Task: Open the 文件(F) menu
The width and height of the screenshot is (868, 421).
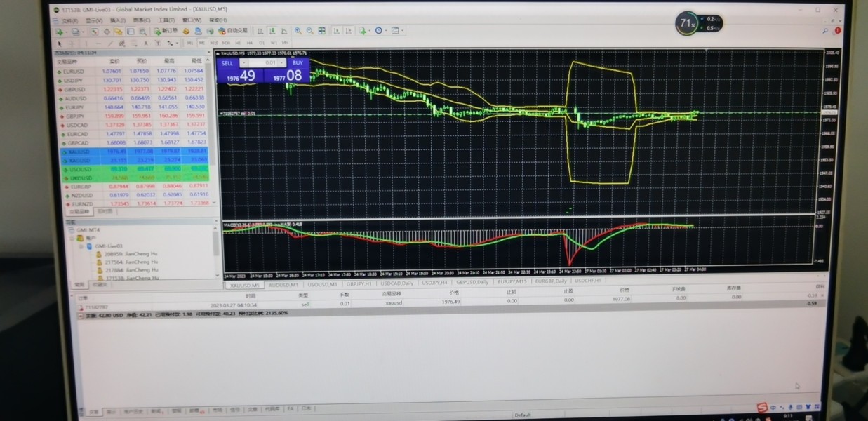Action: (70, 20)
